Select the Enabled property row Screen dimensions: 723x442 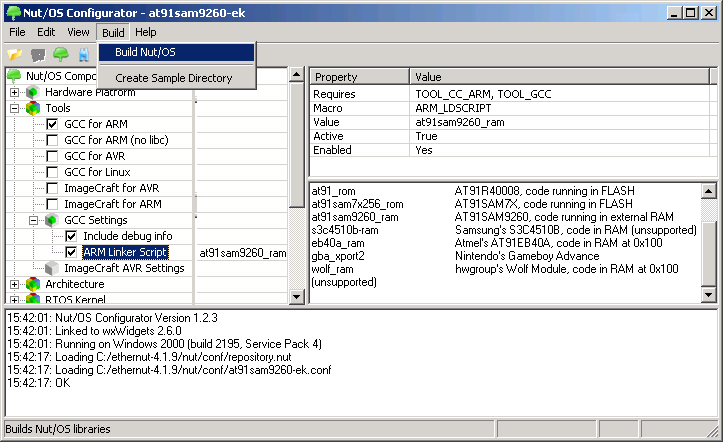[x=510, y=150]
